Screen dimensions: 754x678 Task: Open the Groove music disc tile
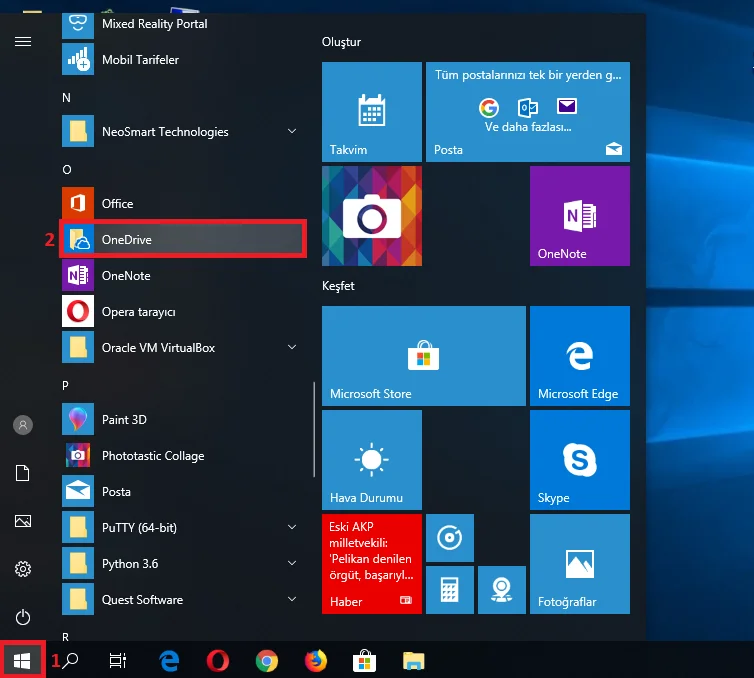450,538
